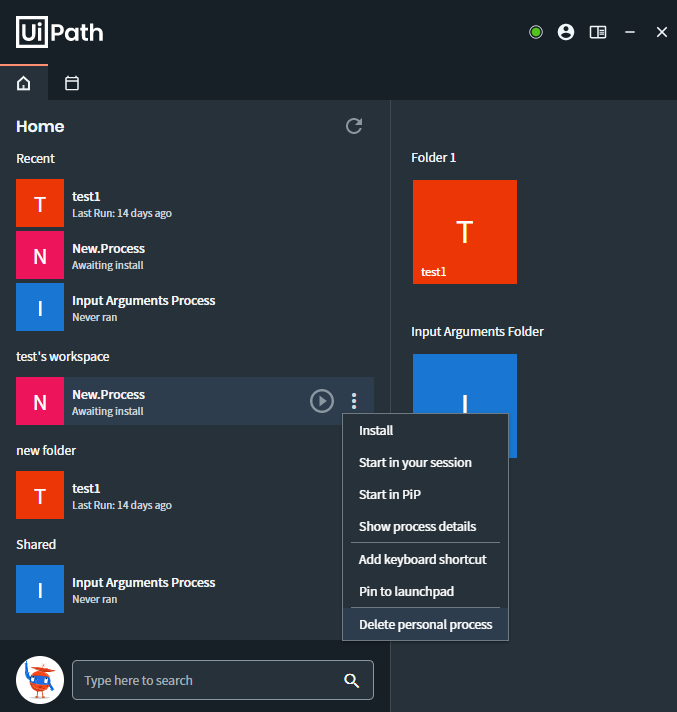Viewport: 677px width, 712px height.
Task: Close the UiPath Assistant window
Action: coord(662,32)
